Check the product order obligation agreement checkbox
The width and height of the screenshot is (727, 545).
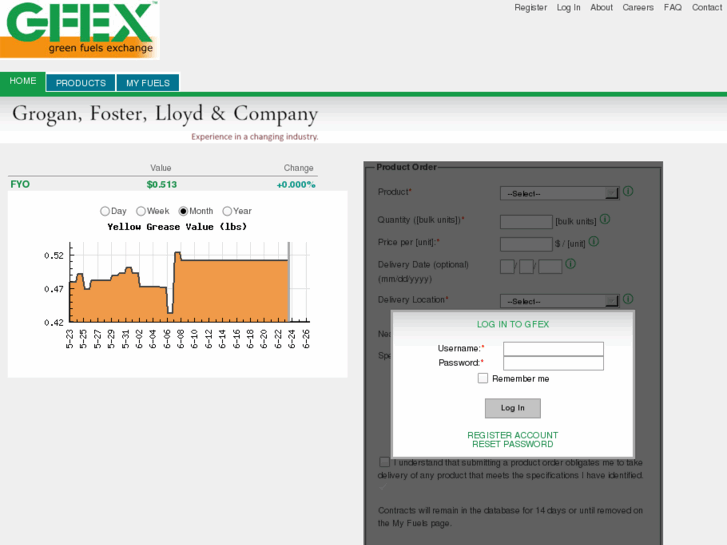pyautogui.click(x=384, y=462)
